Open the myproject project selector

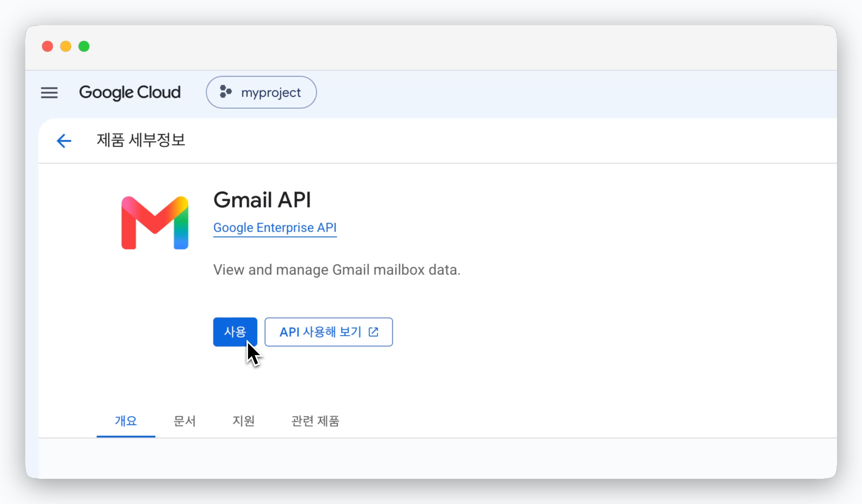261,92
